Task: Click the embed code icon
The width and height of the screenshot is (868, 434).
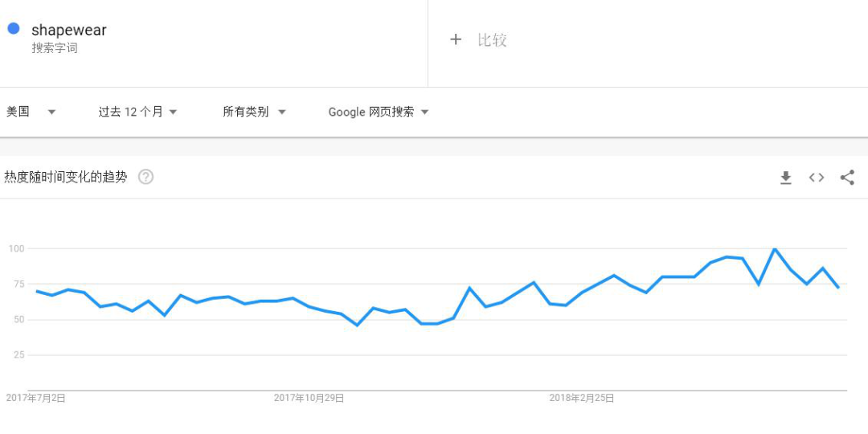Action: tap(817, 178)
